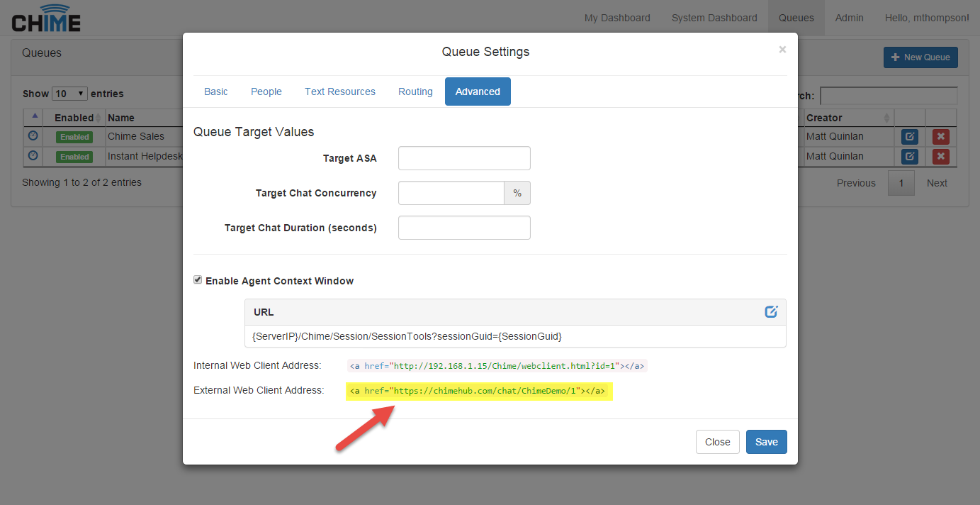The width and height of the screenshot is (980, 505).
Task: Click the Name column header
Action: 121,118
